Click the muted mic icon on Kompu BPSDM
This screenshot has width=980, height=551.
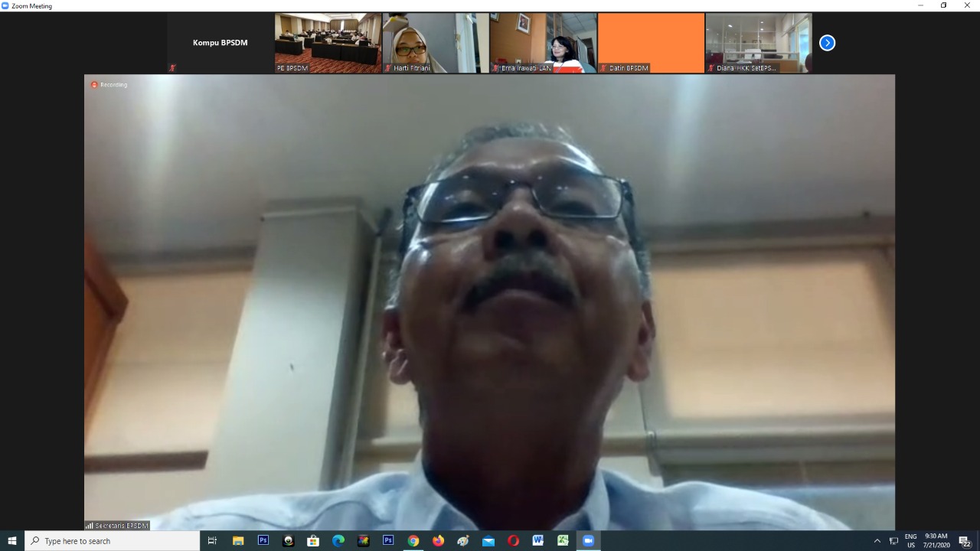[x=172, y=68]
